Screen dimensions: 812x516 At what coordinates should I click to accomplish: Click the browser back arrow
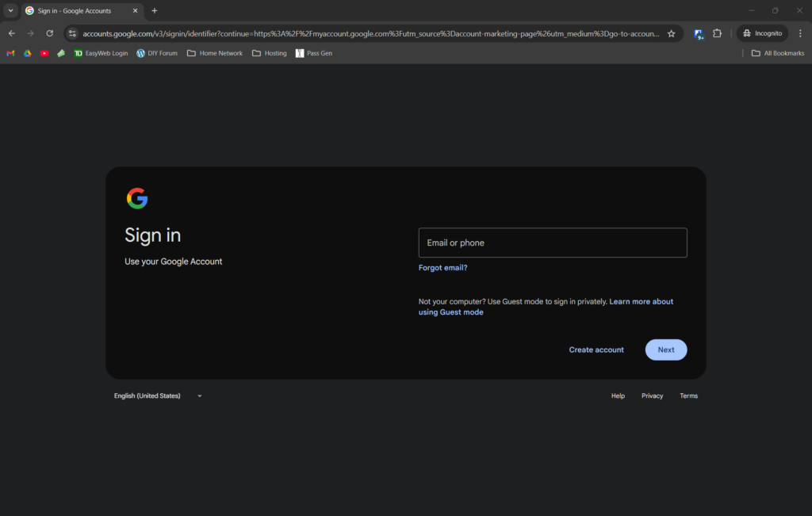(x=11, y=33)
